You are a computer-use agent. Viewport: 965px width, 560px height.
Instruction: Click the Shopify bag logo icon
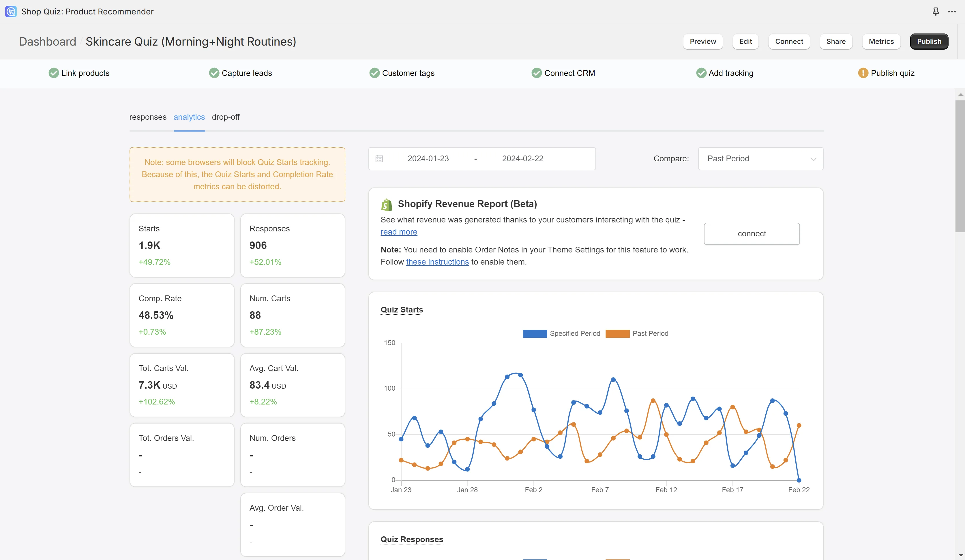(387, 205)
